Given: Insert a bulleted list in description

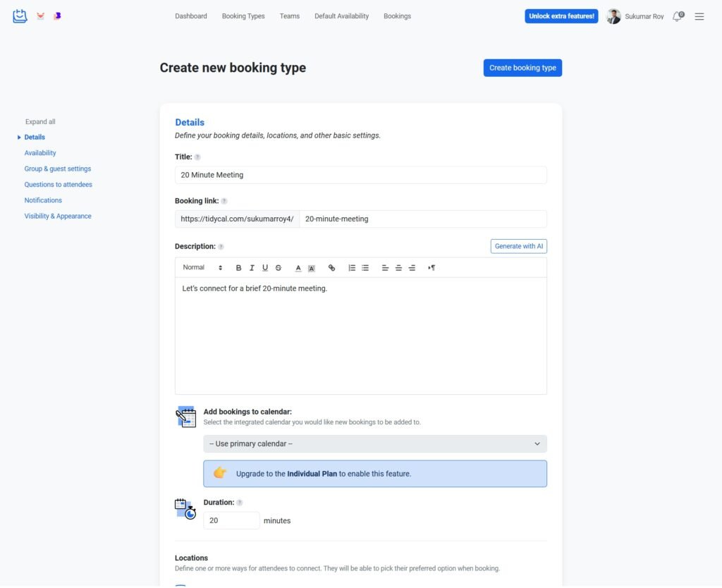Looking at the screenshot, I should [x=365, y=268].
